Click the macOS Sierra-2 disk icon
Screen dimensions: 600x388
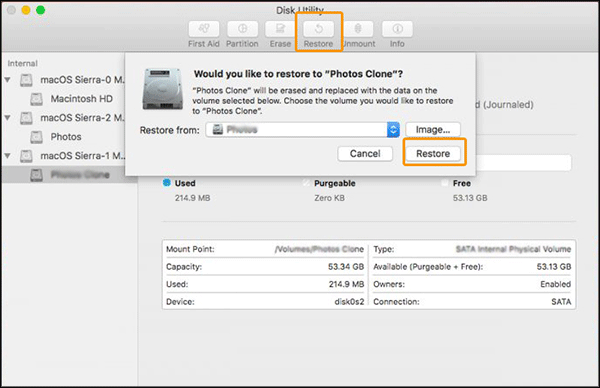[x=26, y=118]
